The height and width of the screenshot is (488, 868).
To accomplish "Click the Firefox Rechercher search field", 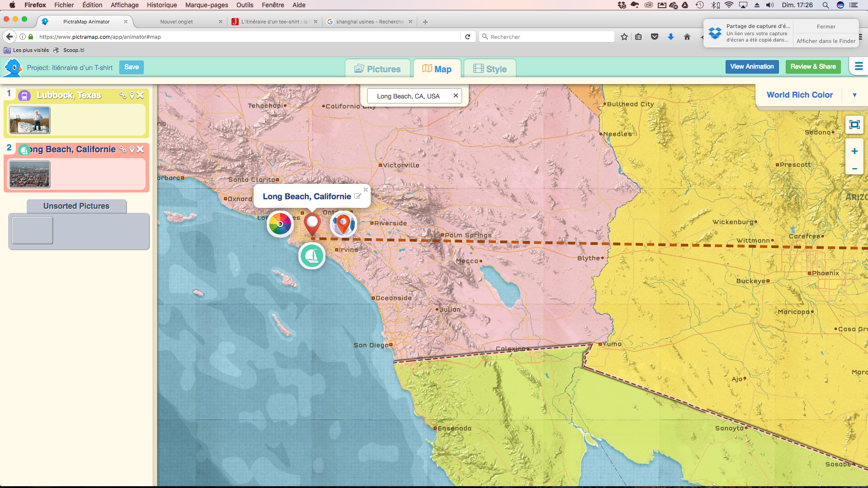I will point(547,37).
